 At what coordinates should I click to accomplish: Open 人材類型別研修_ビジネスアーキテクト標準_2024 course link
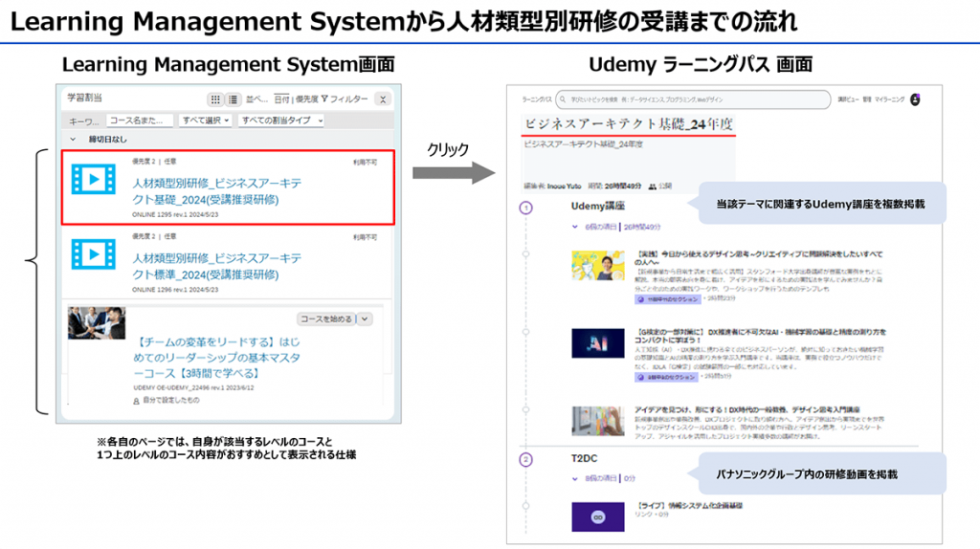(x=216, y=266)
